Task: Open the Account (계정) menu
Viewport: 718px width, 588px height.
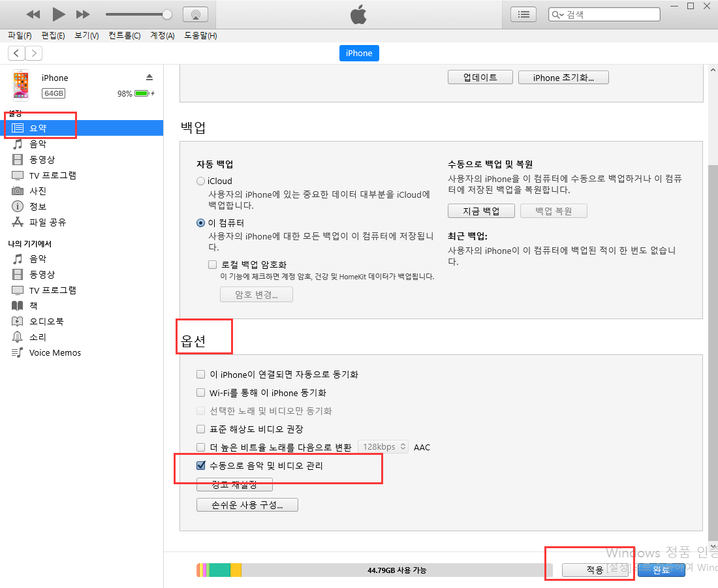Action: tap(162, 36)
